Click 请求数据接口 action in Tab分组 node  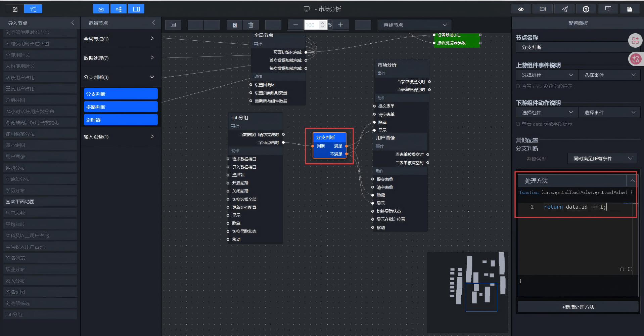244,159
